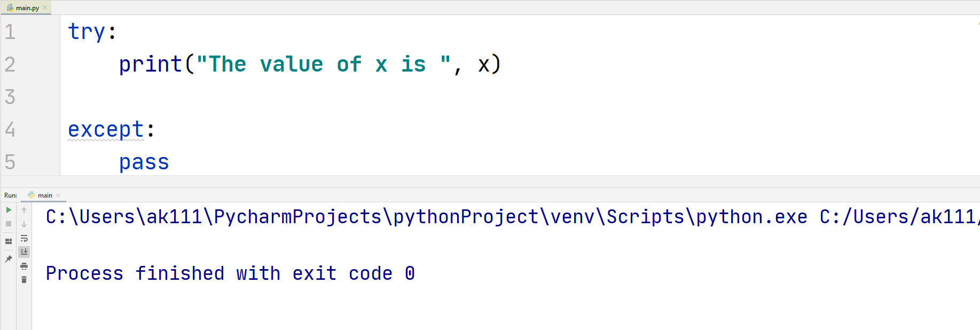Close the main run tab
This screenshot has width=980, height=330.
tap(59, 195)
